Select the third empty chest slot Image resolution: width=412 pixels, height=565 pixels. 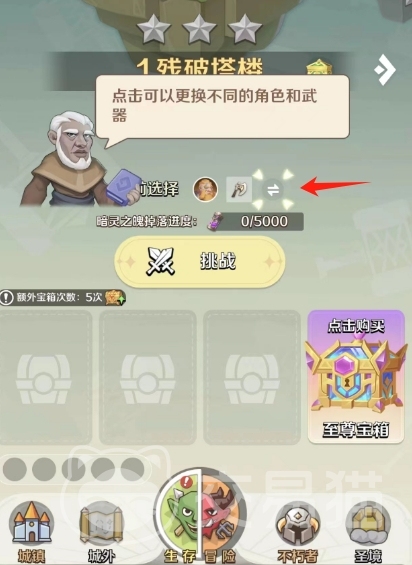click(x=252, y=377)
